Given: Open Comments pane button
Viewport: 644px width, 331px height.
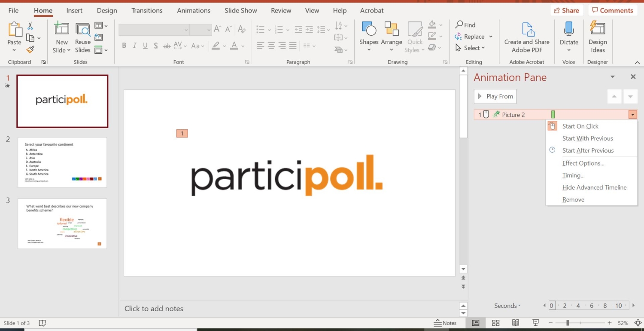Looking at the screenshot, I should point(613,10).
